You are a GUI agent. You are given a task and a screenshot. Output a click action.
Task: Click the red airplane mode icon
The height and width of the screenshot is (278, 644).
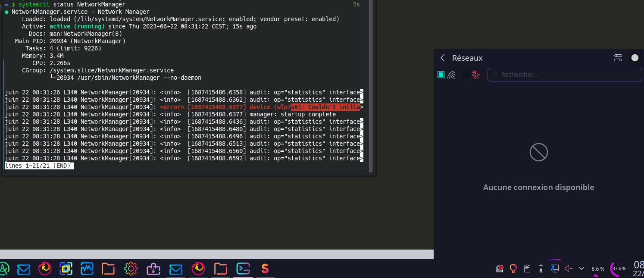coord(476,75)
